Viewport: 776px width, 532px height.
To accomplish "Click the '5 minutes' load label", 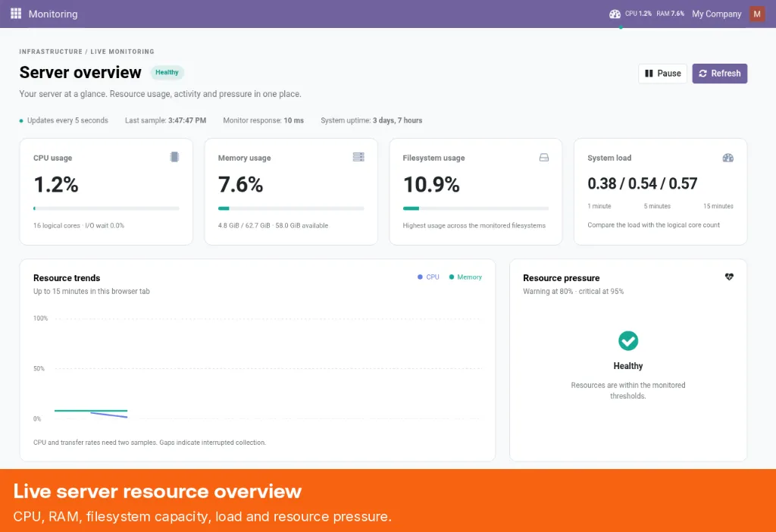I will coord(657,206).
